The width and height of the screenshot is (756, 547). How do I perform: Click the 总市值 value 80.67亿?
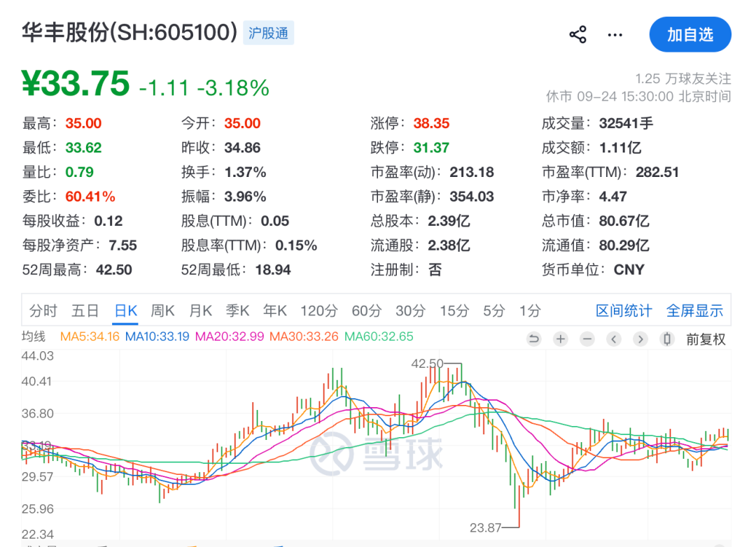624,221
